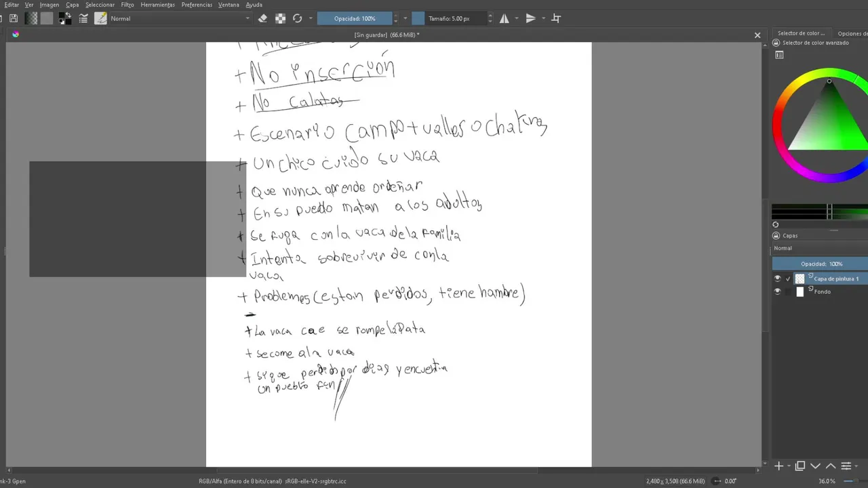
Task: Move the layer down
Action: [x=815, y=466]
